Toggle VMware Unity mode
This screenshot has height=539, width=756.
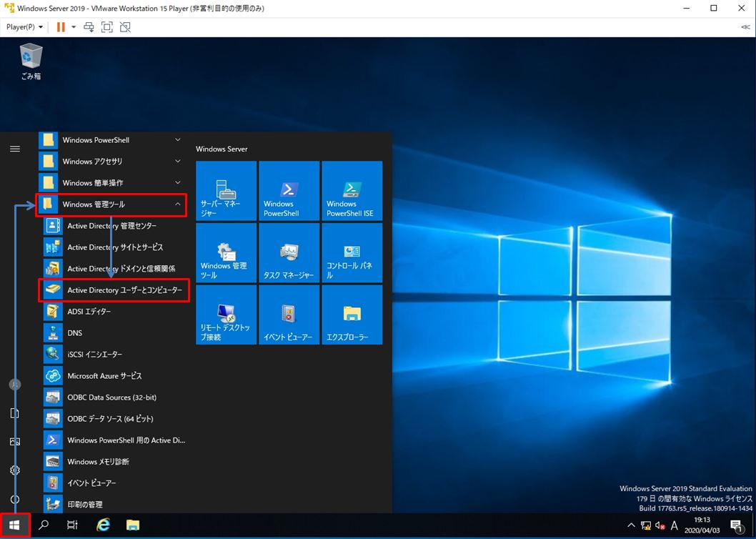(x=125, y=27)
